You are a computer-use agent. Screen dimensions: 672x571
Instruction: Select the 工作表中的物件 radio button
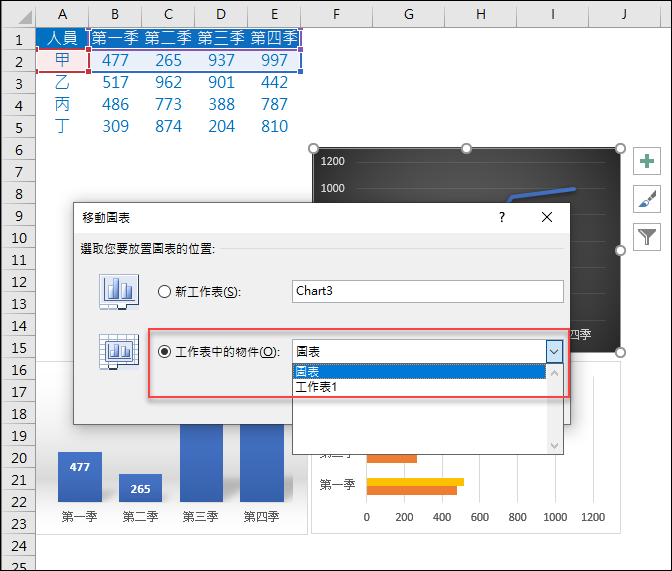165,352
